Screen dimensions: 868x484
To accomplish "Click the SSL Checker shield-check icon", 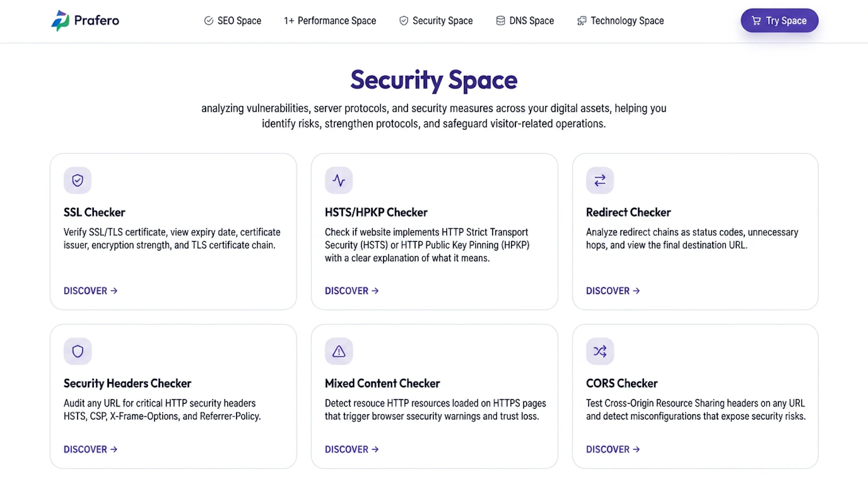I will pos(78,180).
